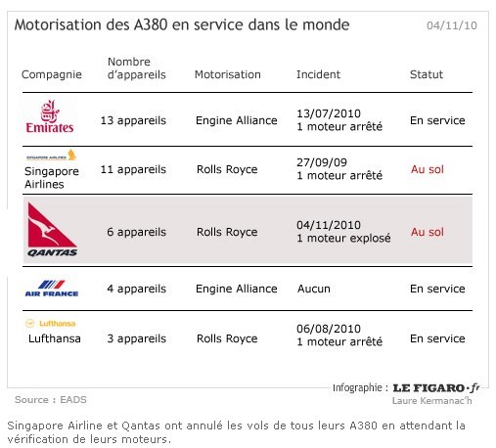The height and width of the screenshot is (448, 496).
Task: Select the Statut column header
Action: [x=427, y=74]
